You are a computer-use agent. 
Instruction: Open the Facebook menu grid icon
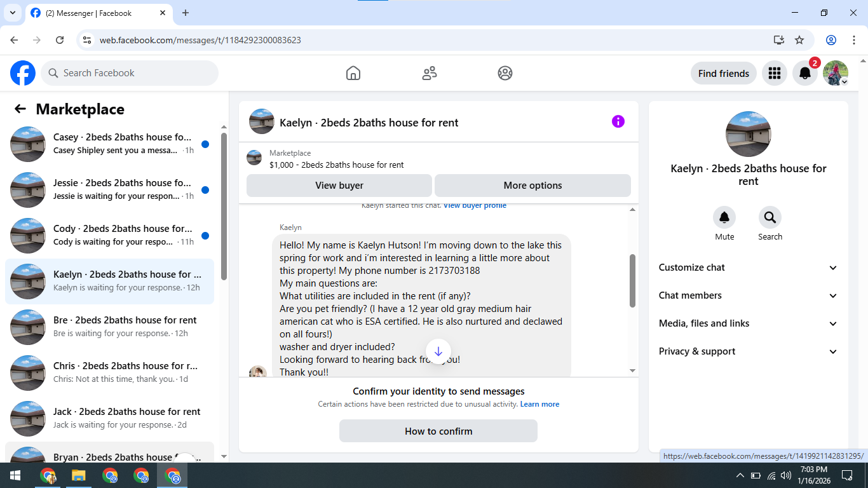click(774, 73)
